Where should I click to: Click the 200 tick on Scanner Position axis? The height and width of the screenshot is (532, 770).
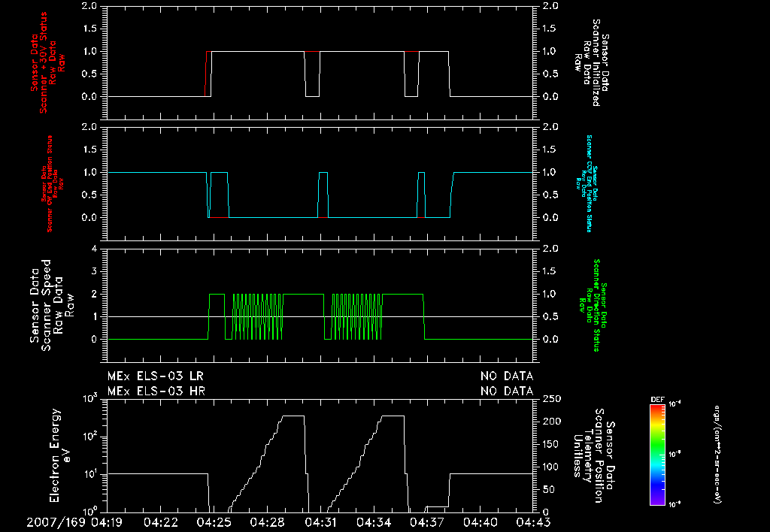pos(551,422)
